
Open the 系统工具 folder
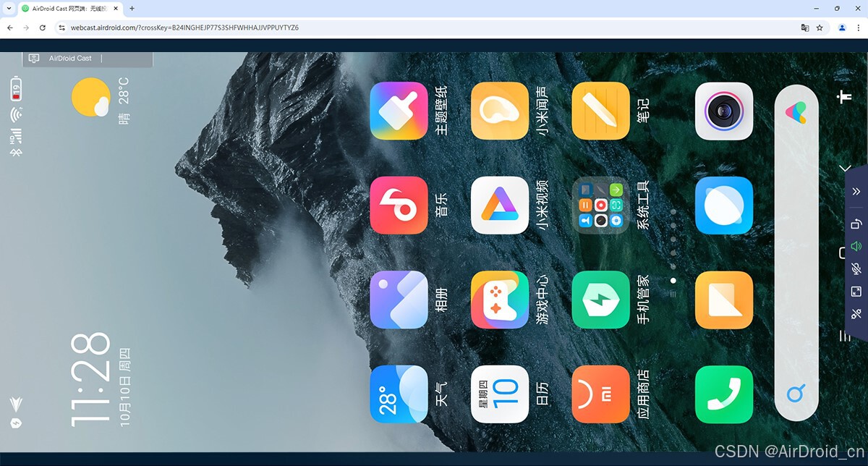pyautogui.click(x=601, y=206)
